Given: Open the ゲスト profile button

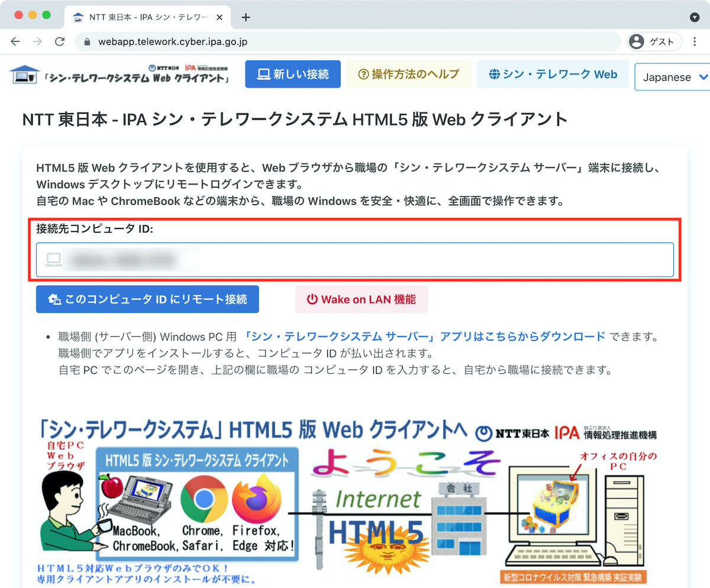Looking at the screenshot, I should click(654, 42).
